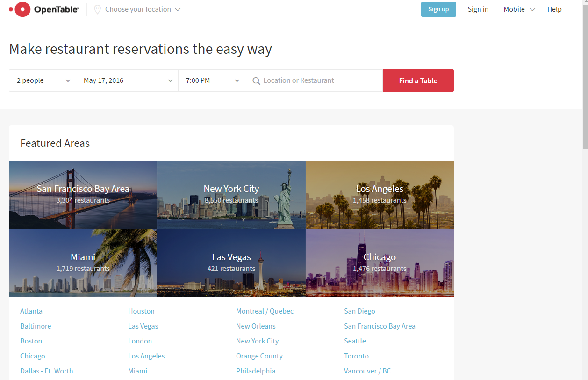Viewport: 588px width, 380px height.
Task: Click the OpenTable logo icon
Action: [x=20, y=9]
